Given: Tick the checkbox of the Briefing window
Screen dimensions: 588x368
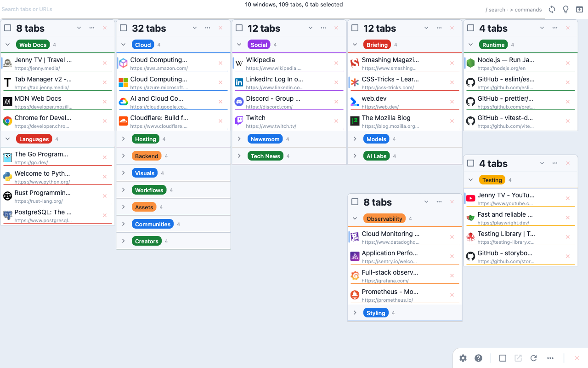Looking at the screenshot, I should tap(355, 28).
